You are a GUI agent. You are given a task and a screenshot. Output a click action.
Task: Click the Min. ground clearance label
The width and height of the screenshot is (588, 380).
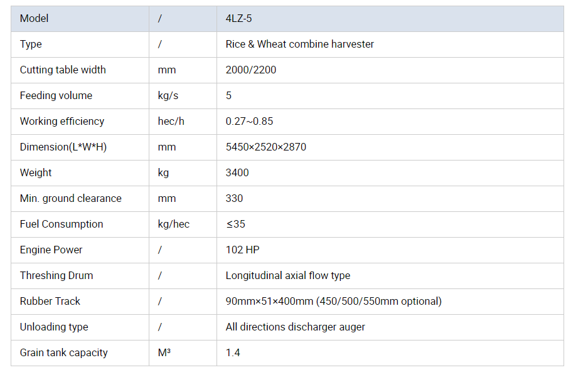(x=70, y=199)
